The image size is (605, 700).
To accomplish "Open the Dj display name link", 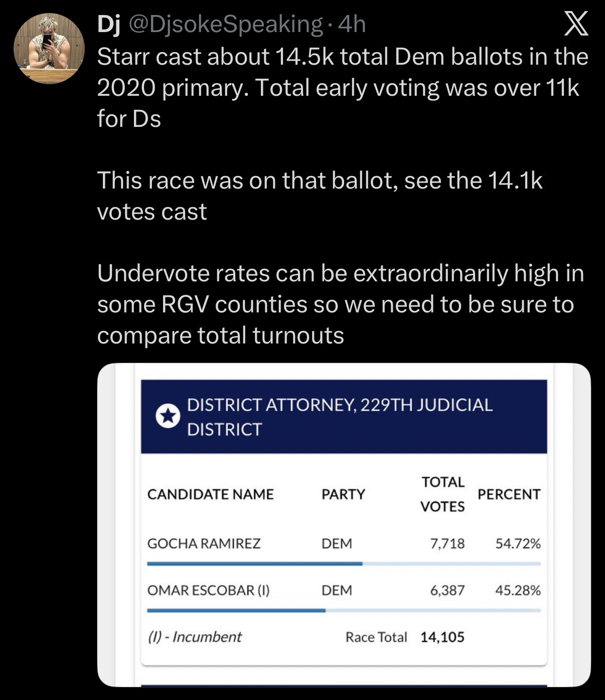I will click(109, 24).
